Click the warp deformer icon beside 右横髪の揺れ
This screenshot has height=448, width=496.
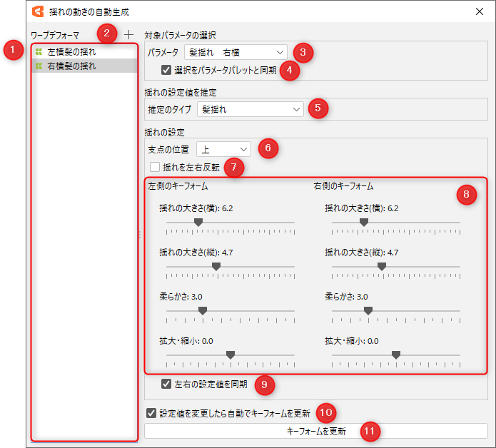(x=39, y=66)
